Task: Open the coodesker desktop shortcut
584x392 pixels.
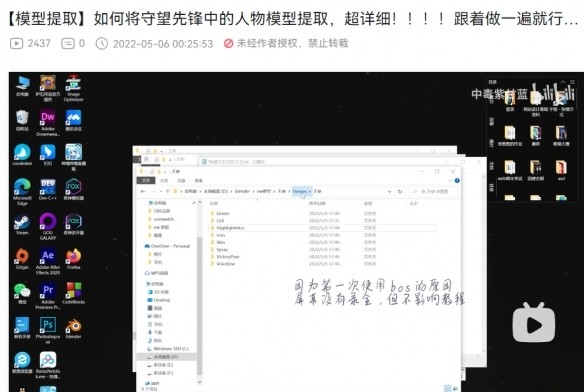Action: click(x=22, y=155)
